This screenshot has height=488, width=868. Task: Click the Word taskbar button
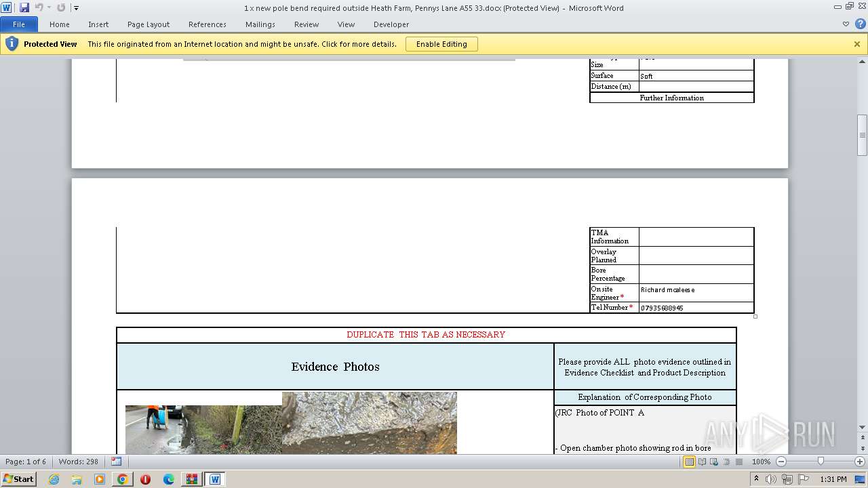click(x=215, y=479)
